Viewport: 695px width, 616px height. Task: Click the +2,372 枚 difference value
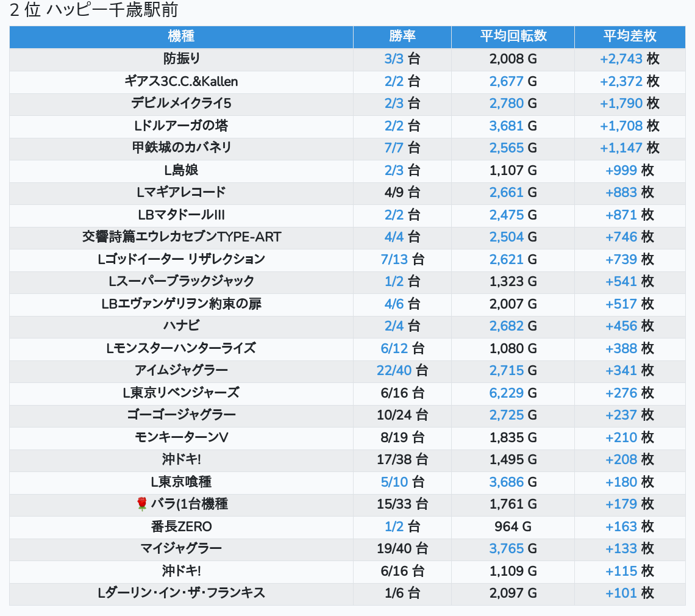(x=629, y=82)
